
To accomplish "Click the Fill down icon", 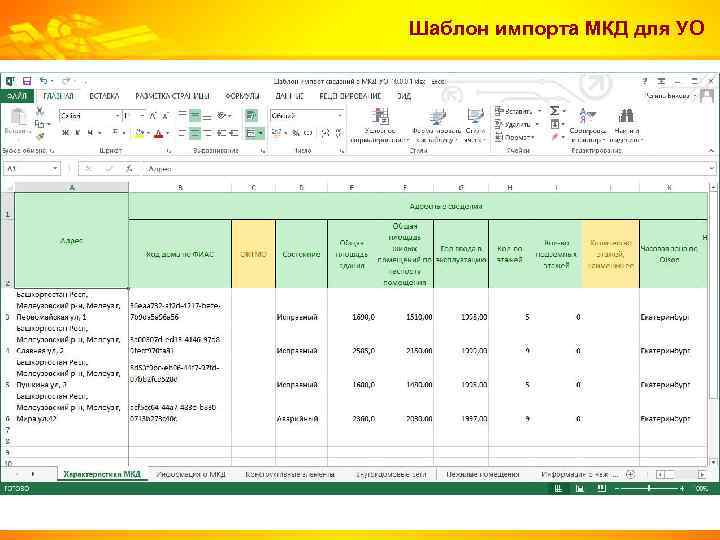I will (x=555, y=124).
